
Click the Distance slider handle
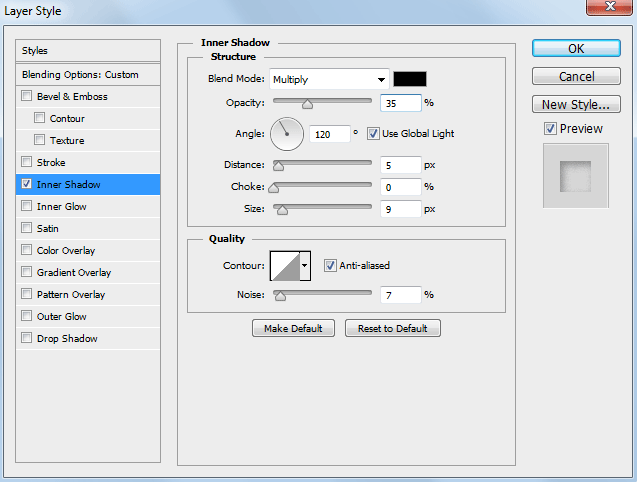pyautogui.click(x=278, y=166)
